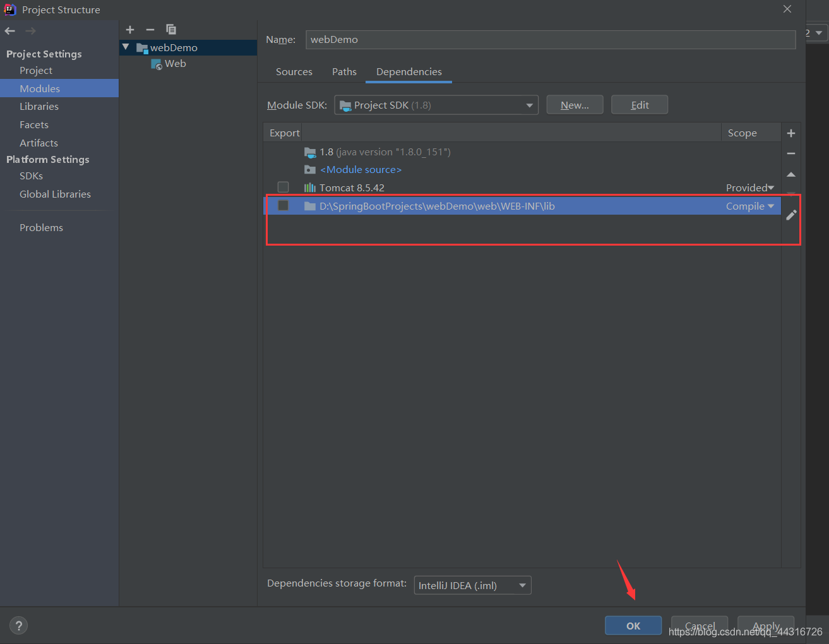
Task: Select the 1.8 java version row
Action: tap(522, 152)
